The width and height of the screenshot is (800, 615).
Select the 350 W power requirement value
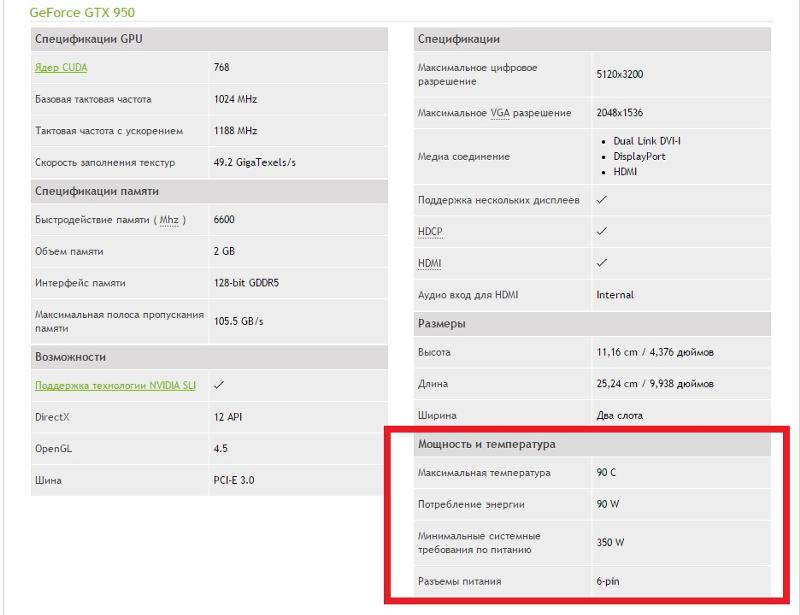[x=610, y=543]
